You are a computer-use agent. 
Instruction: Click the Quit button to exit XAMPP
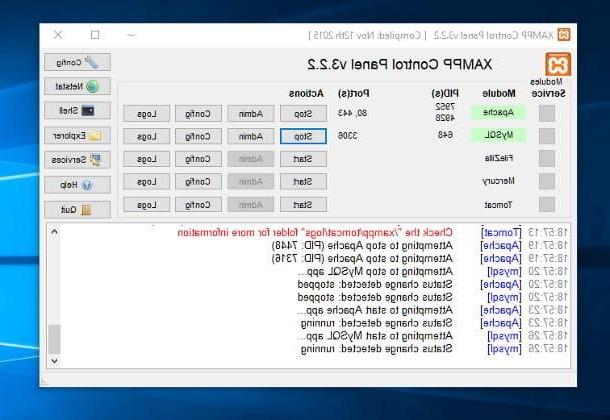click(x=77, y=210)
